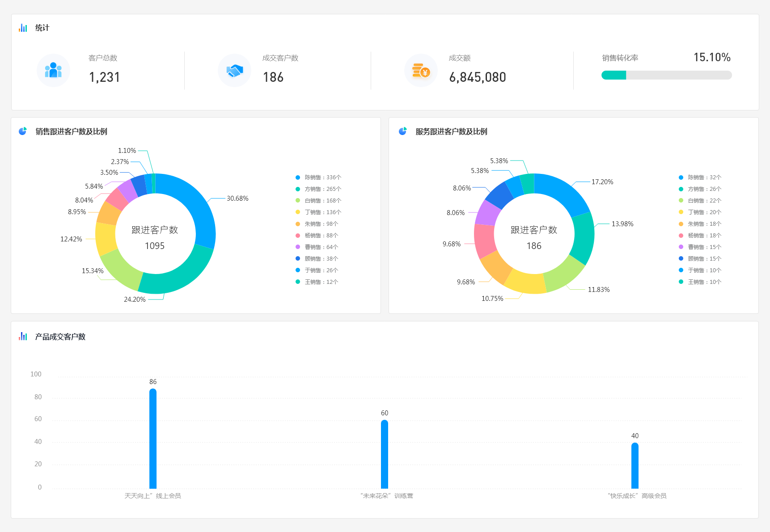Click the 8.95% label on sales donut

click(77, 212)
